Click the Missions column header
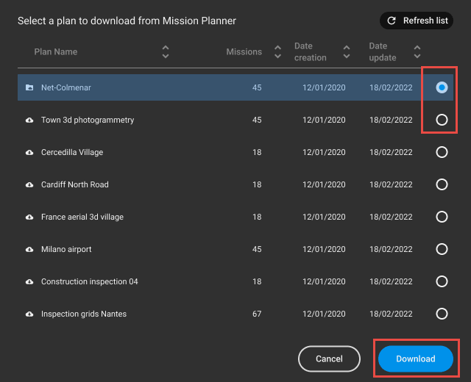Screen dimensions: 471x382 pyautogui.click(x=244, y=52)
